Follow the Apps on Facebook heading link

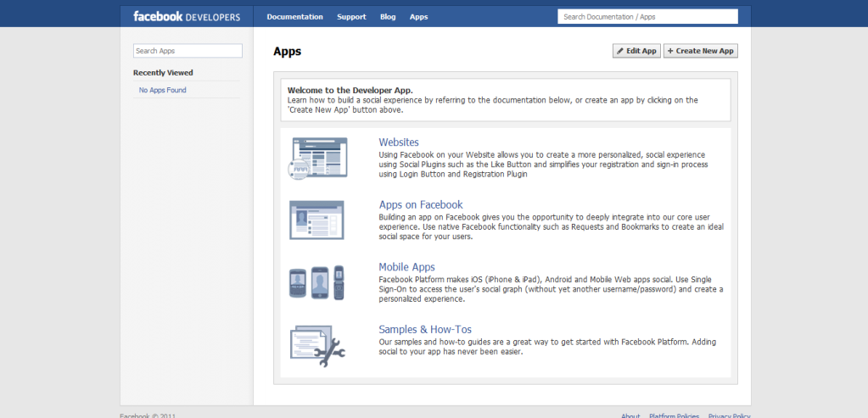click(421, 204)
